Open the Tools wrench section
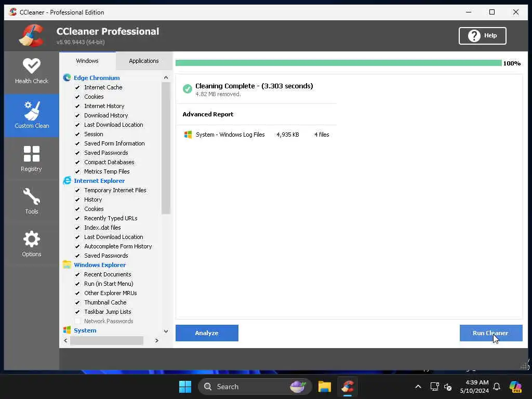Screen dimensions: 532x399 pyautogui.click(x=32, y=201)
